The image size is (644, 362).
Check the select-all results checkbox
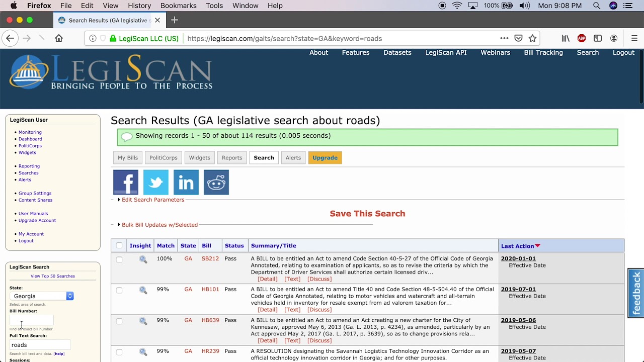[119, 245]
